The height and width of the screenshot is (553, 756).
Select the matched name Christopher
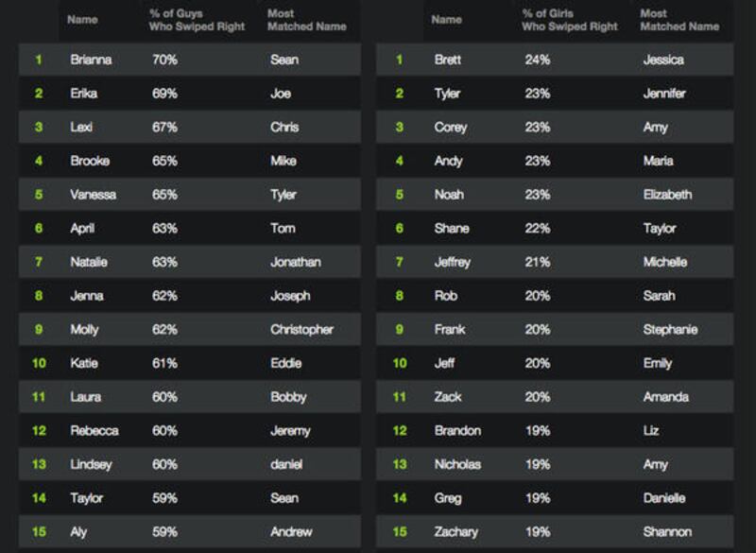(x=301, y=330)
